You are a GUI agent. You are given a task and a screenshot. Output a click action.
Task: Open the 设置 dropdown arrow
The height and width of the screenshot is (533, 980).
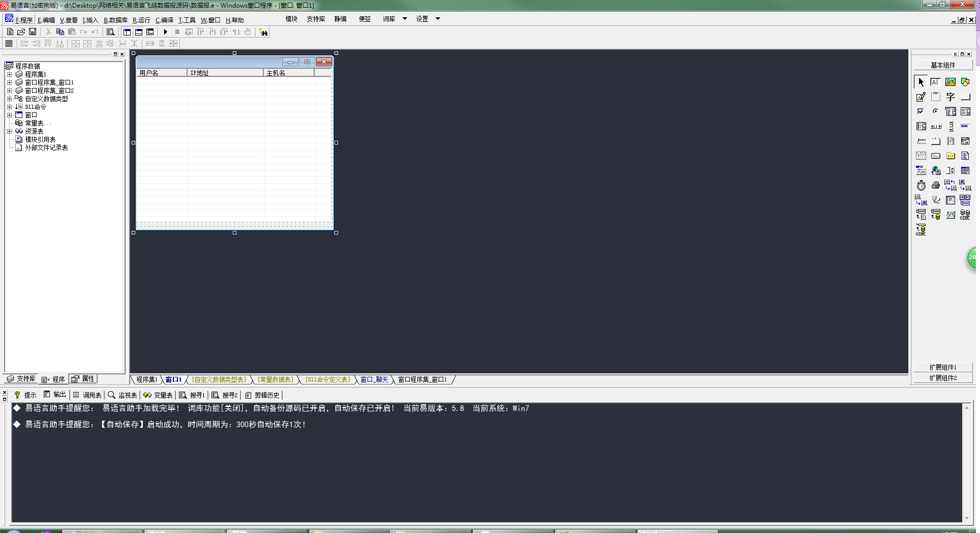438,19
